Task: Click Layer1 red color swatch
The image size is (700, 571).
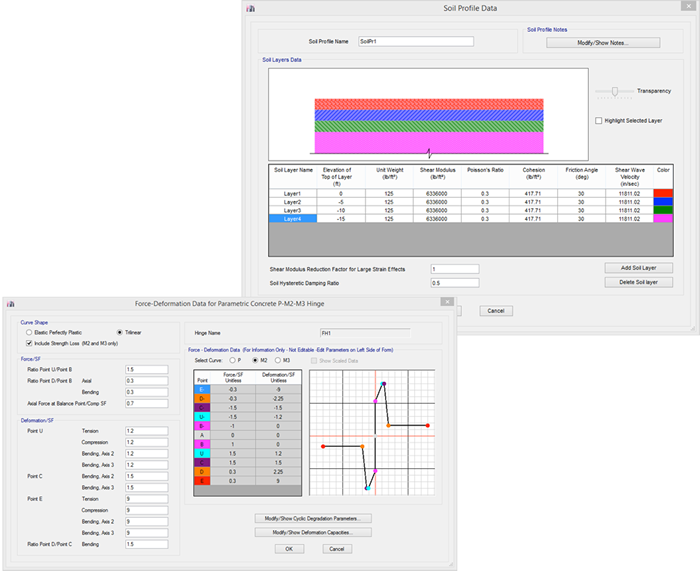Action: [x=663, y=193]
